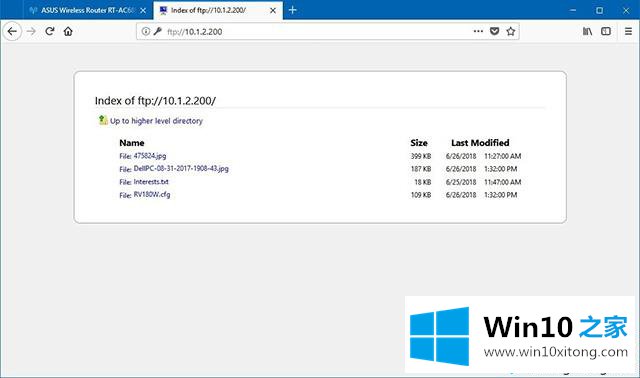Open file DellPC-08-31-2017-1908-43.jpg
This screenshot has width=640, height=378.
click(x=181, y=169)
